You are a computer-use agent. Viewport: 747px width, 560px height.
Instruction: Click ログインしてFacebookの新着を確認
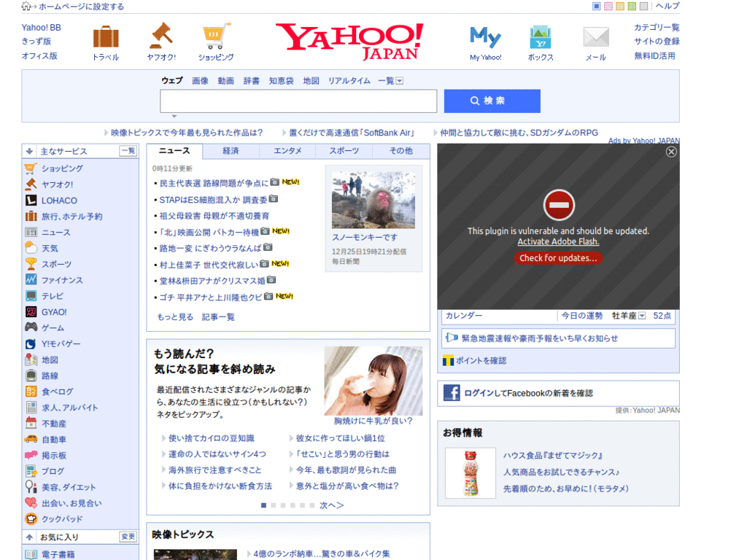click(x=528, y=393)
